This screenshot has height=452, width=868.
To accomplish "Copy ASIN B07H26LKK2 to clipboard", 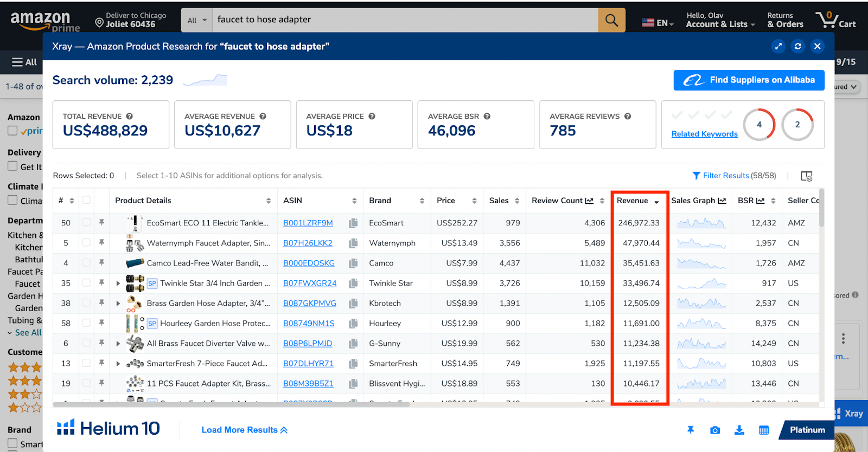I will (x=353, y=243).
